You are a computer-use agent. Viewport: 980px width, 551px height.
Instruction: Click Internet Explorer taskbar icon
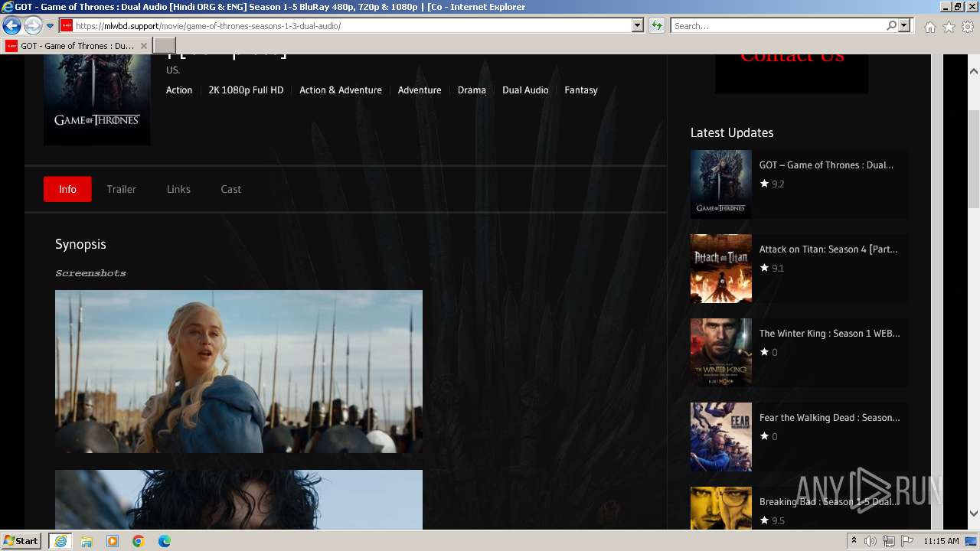click(x=60, y=541)
